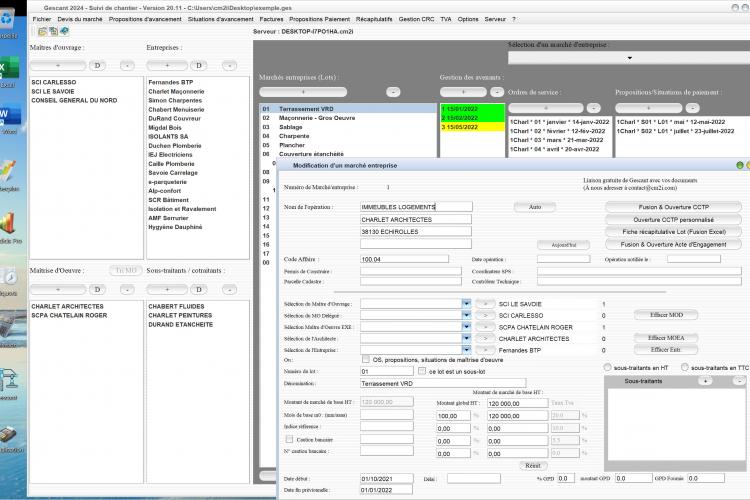Open Propositions d'avancement menu
The height and width of the screenshot is (500, 750).
[x=145, y=19]
